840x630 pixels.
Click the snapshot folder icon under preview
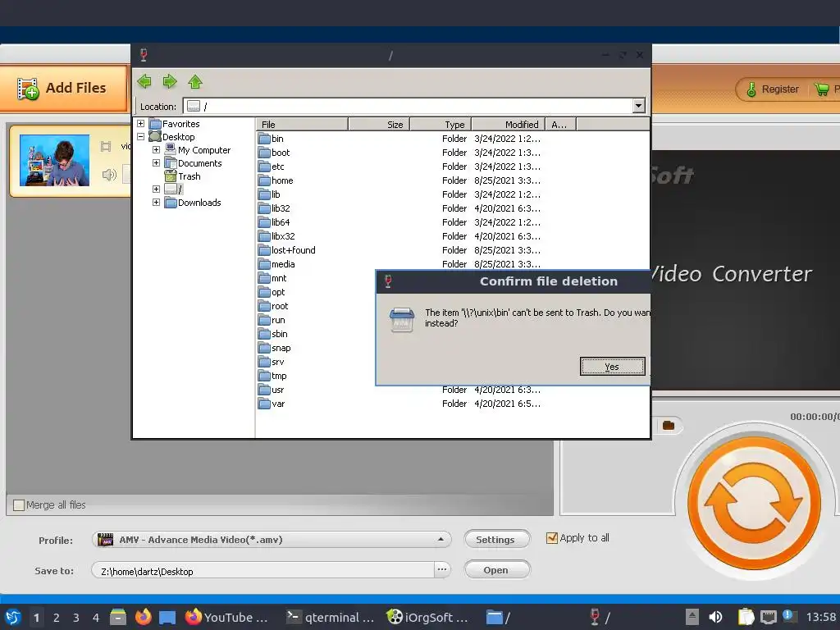coord(668,426)
